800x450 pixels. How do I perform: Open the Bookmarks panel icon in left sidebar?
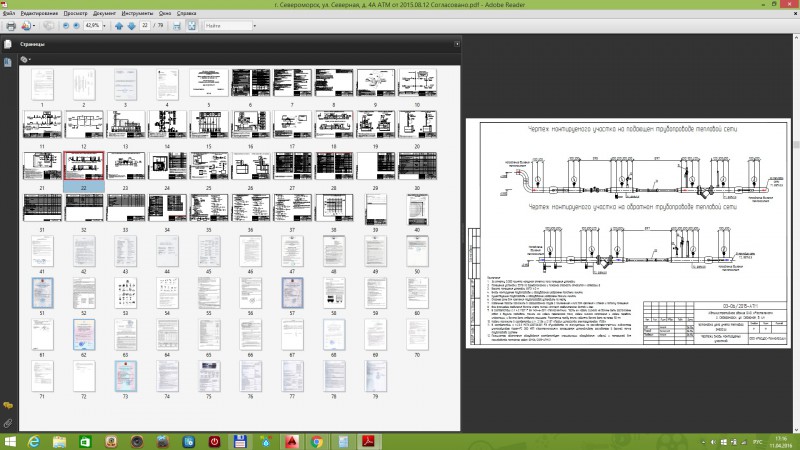click(8, 63)
